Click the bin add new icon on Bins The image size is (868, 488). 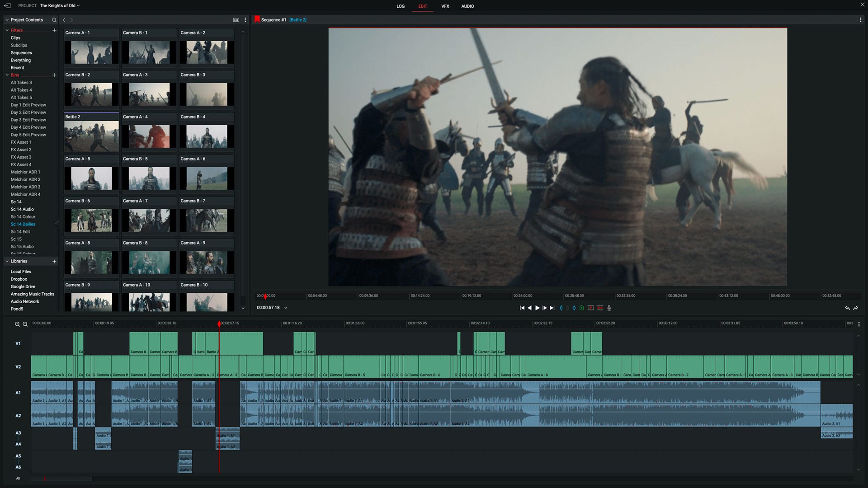point(54,75)
